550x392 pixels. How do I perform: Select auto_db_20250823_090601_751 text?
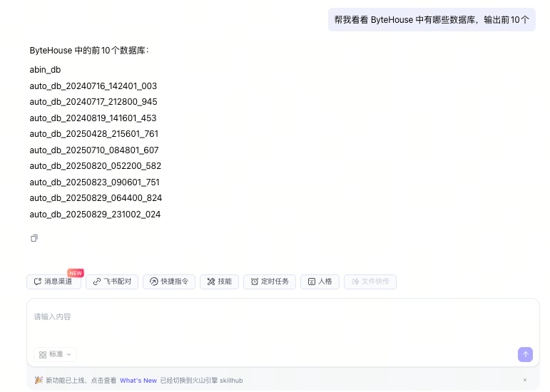pyautogui.click(x=95, y=182)
